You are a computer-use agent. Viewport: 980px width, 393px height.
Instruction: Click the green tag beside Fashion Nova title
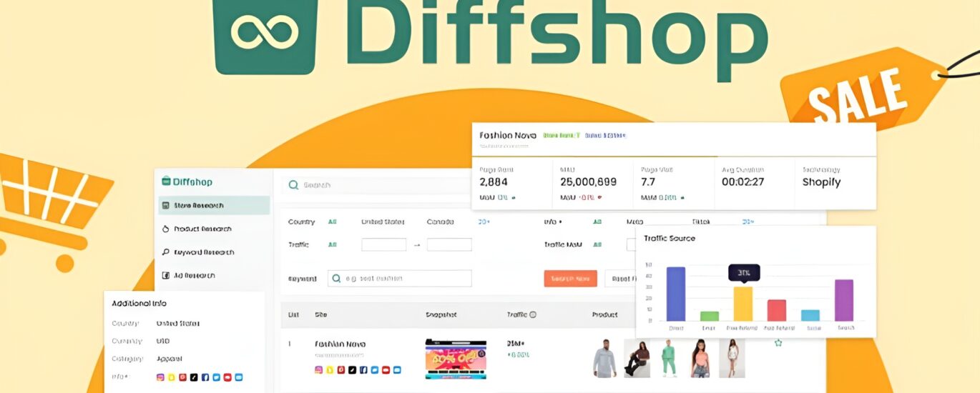click(562, 134)
